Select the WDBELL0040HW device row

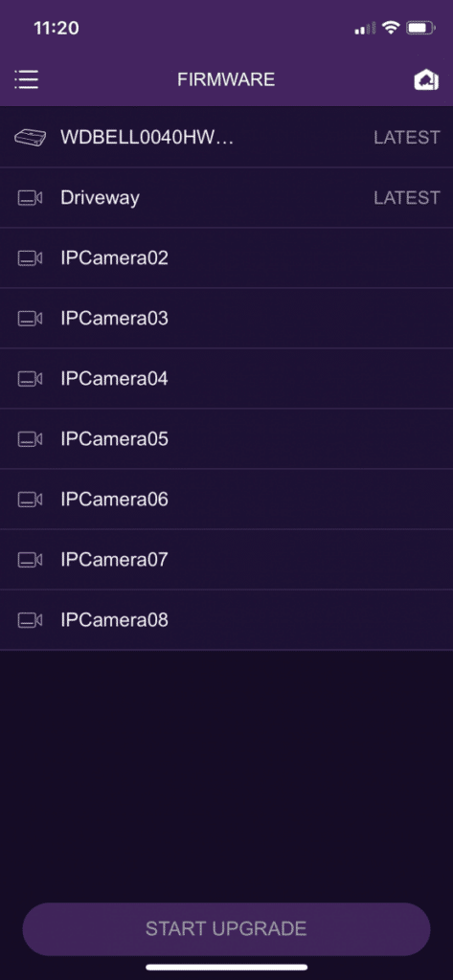pyautogui.click(x=226, y=138)
